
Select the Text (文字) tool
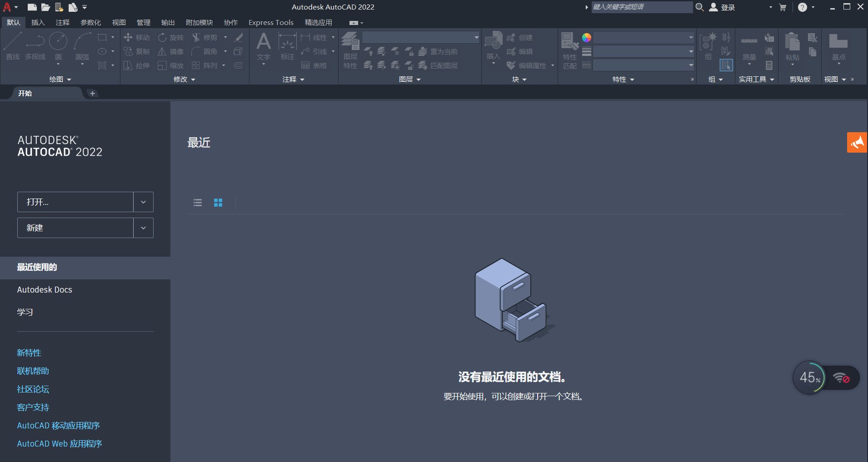click(264, 47)
